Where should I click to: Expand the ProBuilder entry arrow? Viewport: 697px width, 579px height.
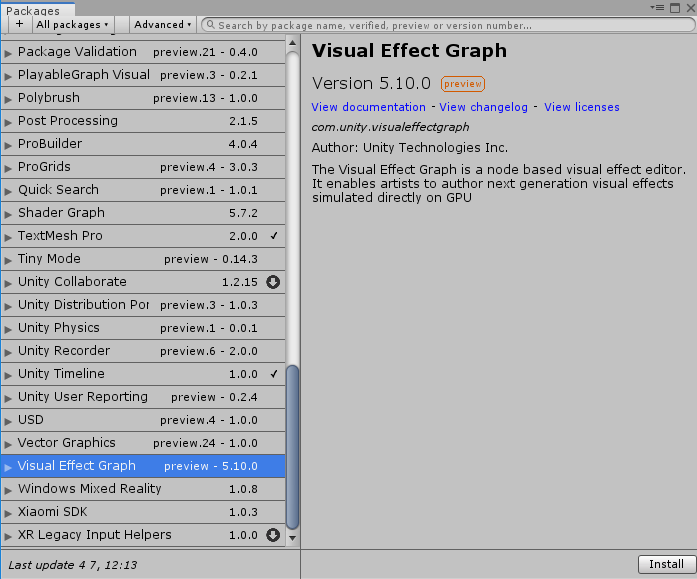[x=8, y=145]
